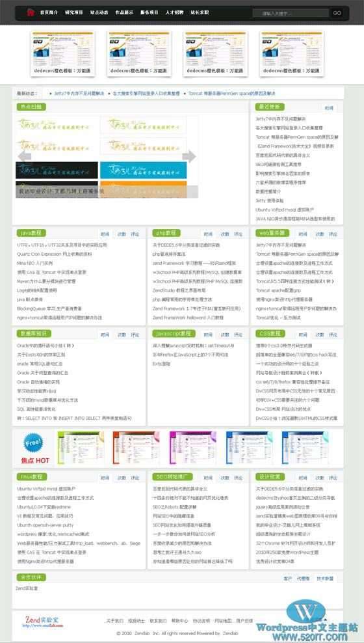The image size is (364, 643).
Task: Open the magenta-themed template thumbnail
Action: point(193,448)
